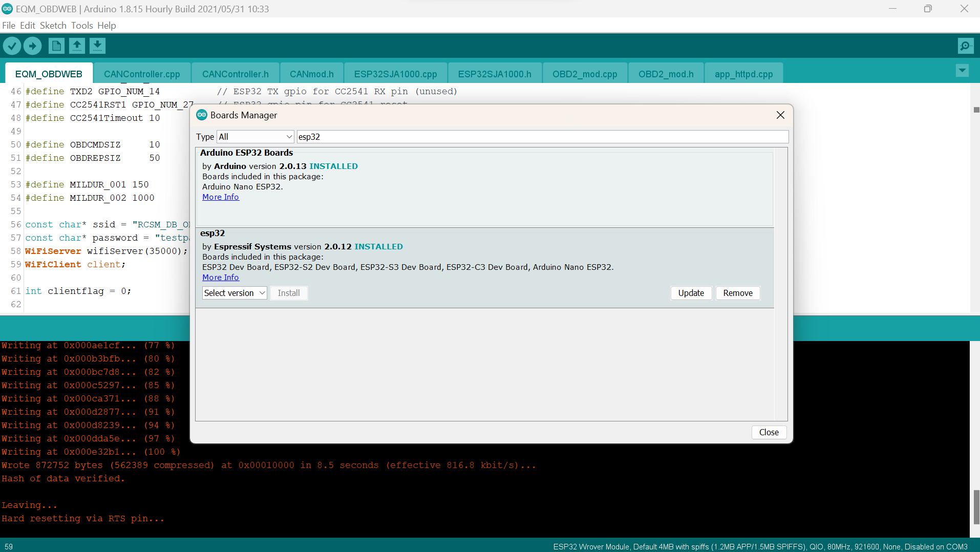Click 'Hard resetting via RTS pin...' line
This screenshot has height=552, width=980.
pos(83,518)
